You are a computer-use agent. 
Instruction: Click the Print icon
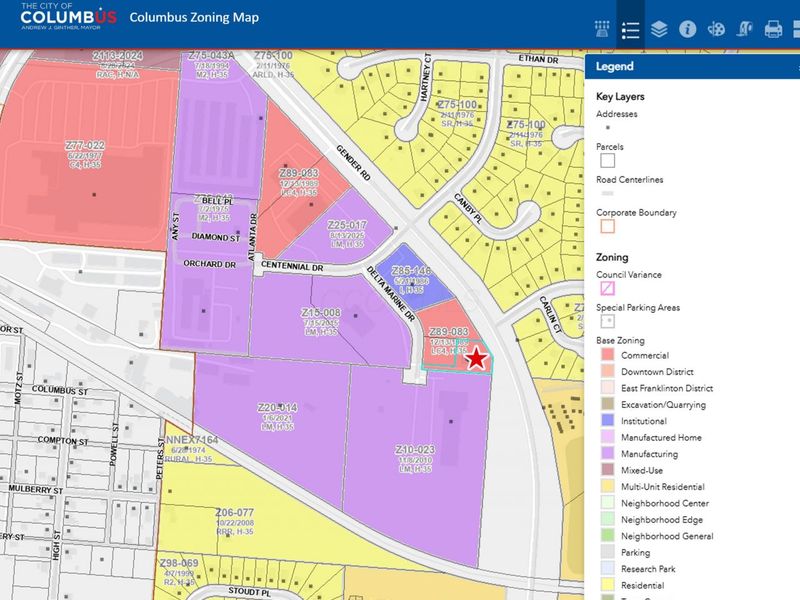[773, 29]
